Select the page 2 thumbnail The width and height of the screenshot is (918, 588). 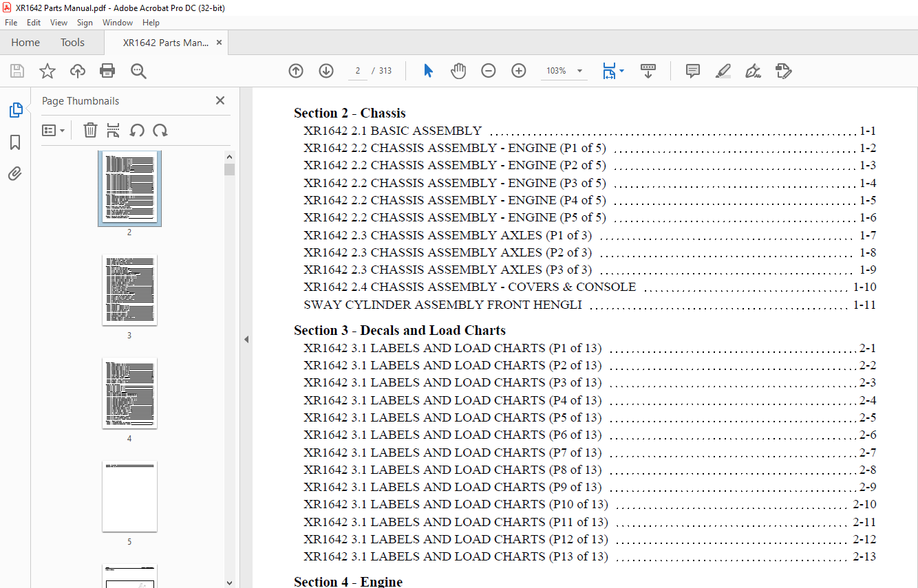[x=129, y=188]
